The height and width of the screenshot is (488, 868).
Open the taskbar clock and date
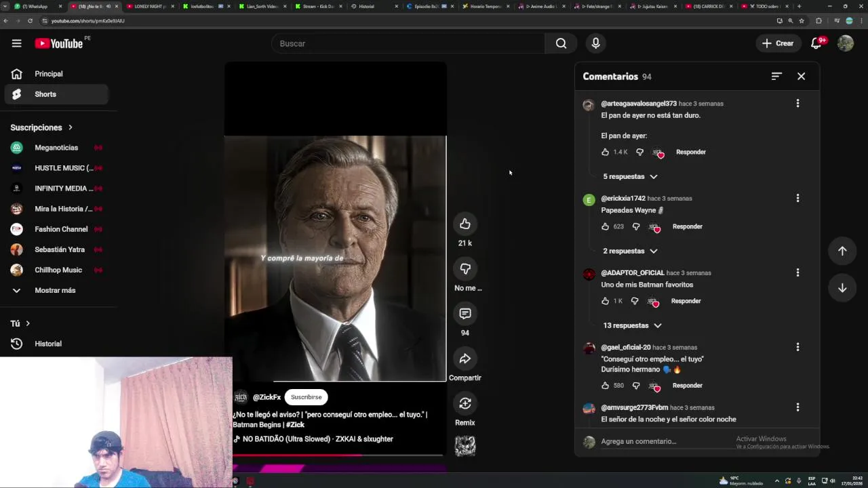(852, 481)
